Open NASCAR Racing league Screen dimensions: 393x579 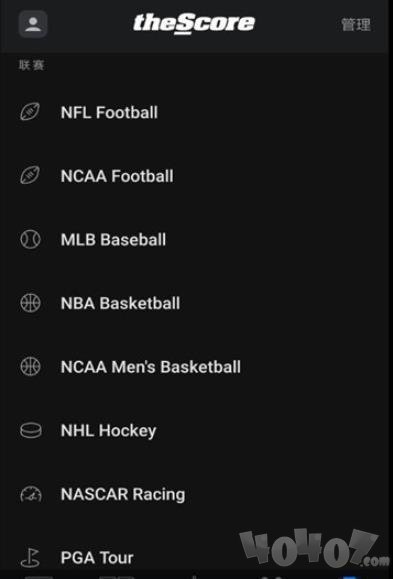pos(123,494)
